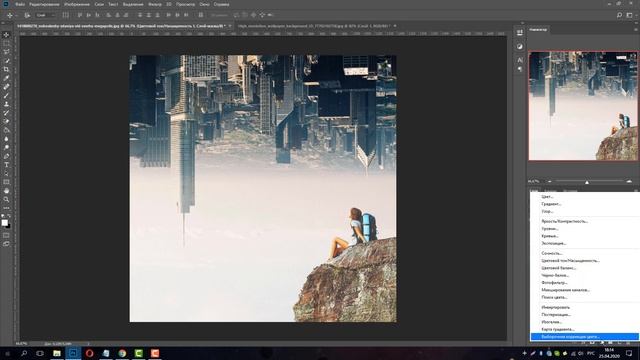The width and height of the screenshot is (640, 360).
Task: Open the Adjustments panel icon in dock
Action: coord(520,47)
